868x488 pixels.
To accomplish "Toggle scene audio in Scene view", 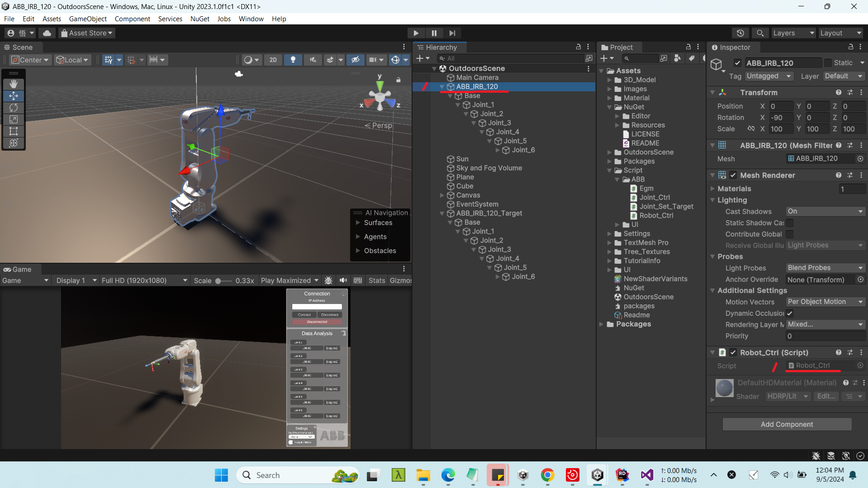I will pos(313,60).
